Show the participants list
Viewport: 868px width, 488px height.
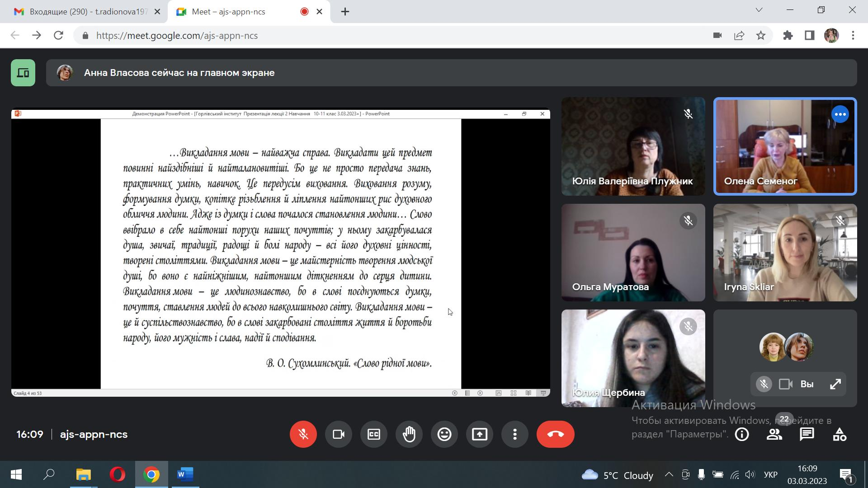pyautogui.click(x=774, y=435)
